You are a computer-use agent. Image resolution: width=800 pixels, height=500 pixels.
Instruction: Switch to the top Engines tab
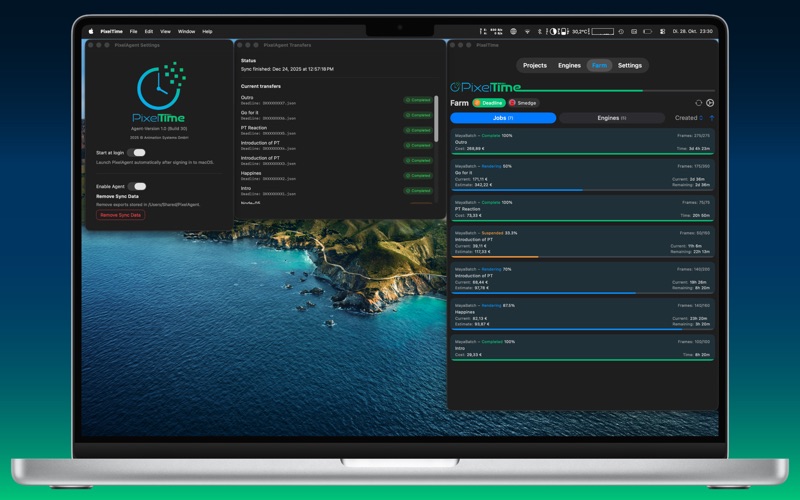(x=569, y=65)
